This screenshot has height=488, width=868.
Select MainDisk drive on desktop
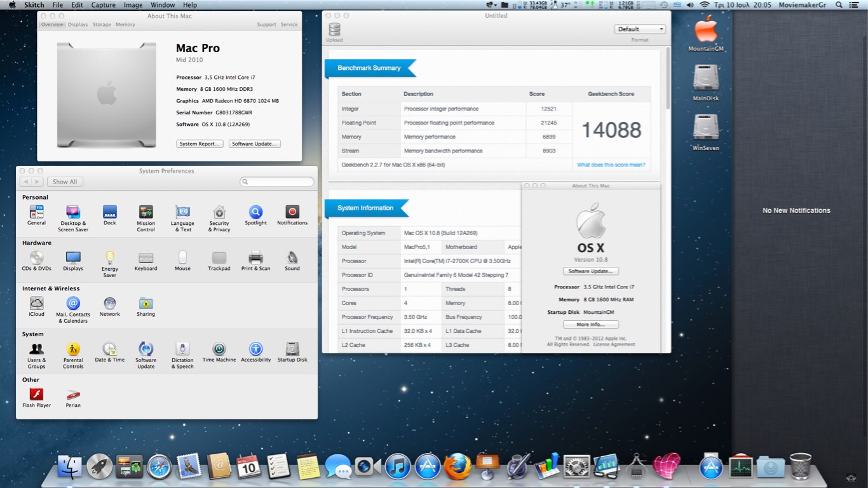(x=706, y=84)
